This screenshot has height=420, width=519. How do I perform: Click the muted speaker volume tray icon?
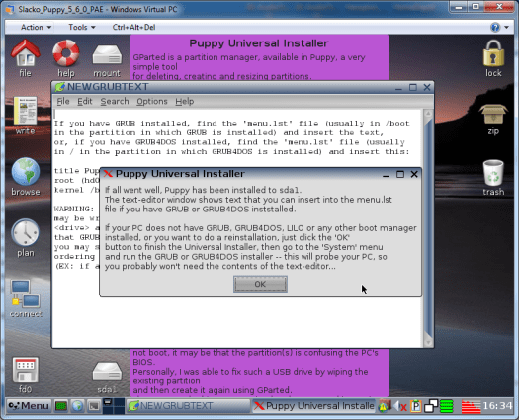tap(400, 406)
